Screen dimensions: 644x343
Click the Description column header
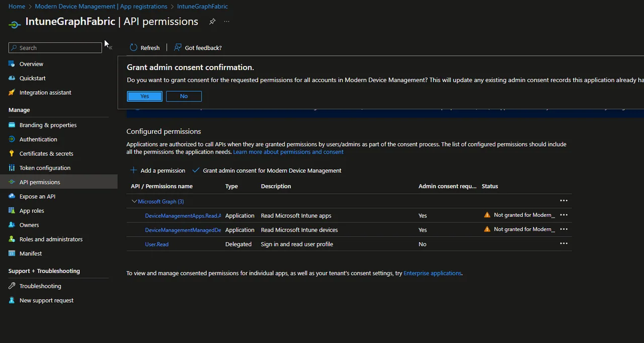(276, 186)
